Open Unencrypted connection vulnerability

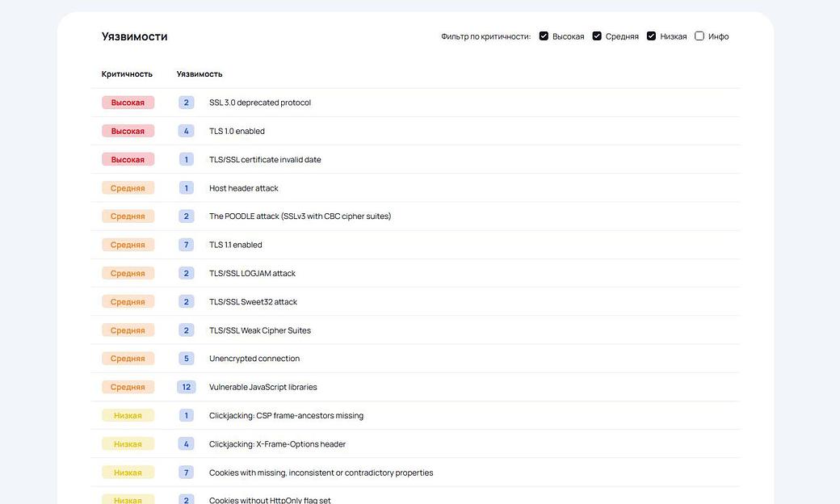pos(254,359)
